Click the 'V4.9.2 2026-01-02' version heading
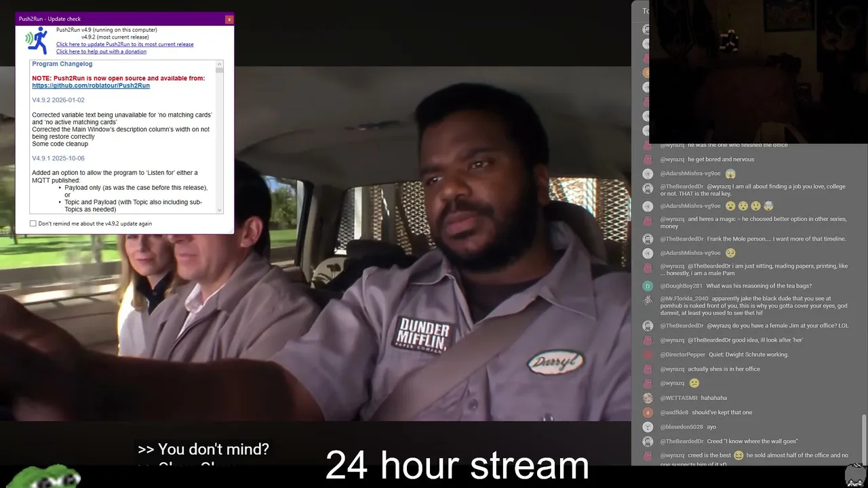 58,100
